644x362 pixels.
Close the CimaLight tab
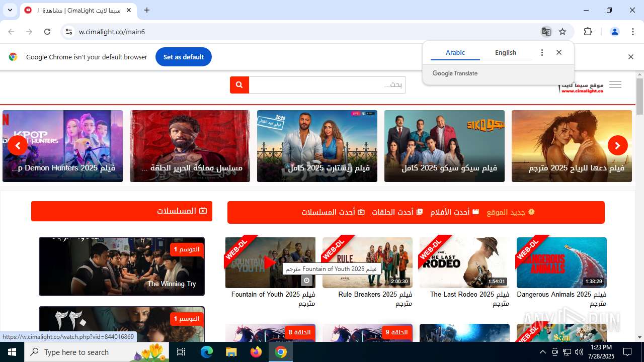click(129, 10)
